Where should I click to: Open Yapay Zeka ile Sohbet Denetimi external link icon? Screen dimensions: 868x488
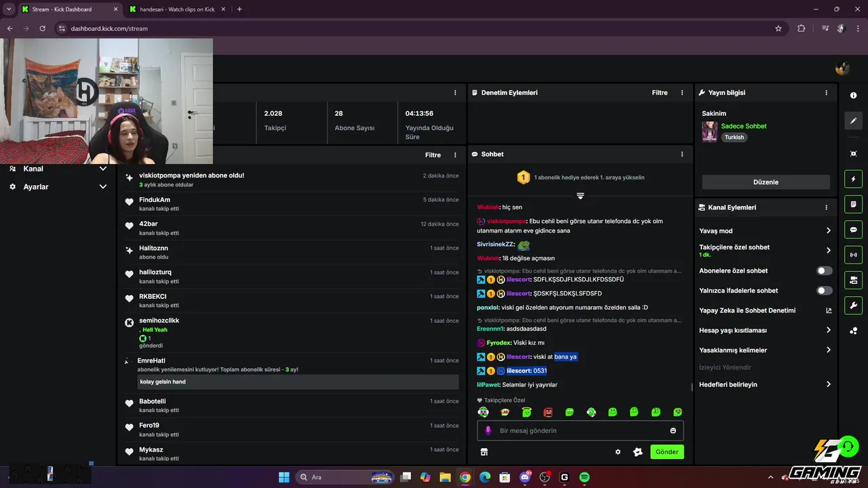click(x=828, y=310)
